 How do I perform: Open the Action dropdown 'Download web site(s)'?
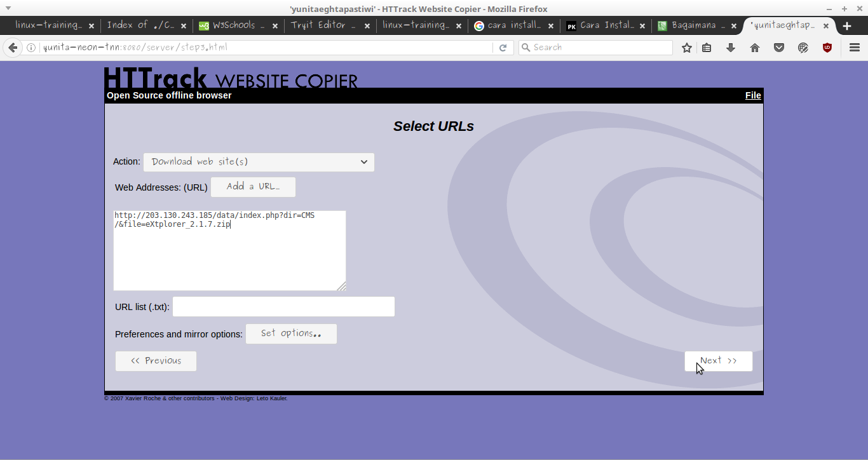pyautogui.click(x=259, y=162)
